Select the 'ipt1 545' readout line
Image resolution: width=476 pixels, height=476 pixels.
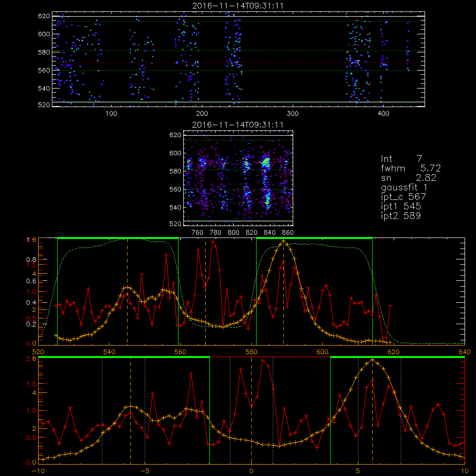(401, 207)
